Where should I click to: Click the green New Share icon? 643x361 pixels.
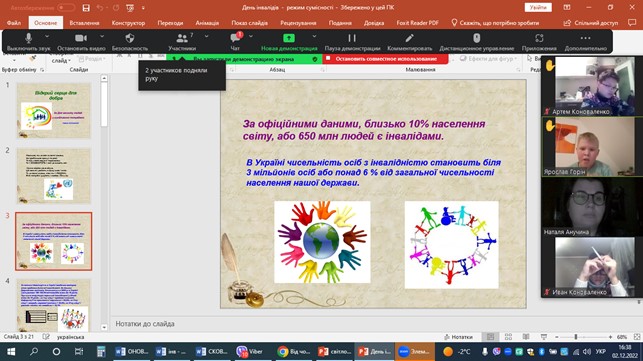pos(289,38)
